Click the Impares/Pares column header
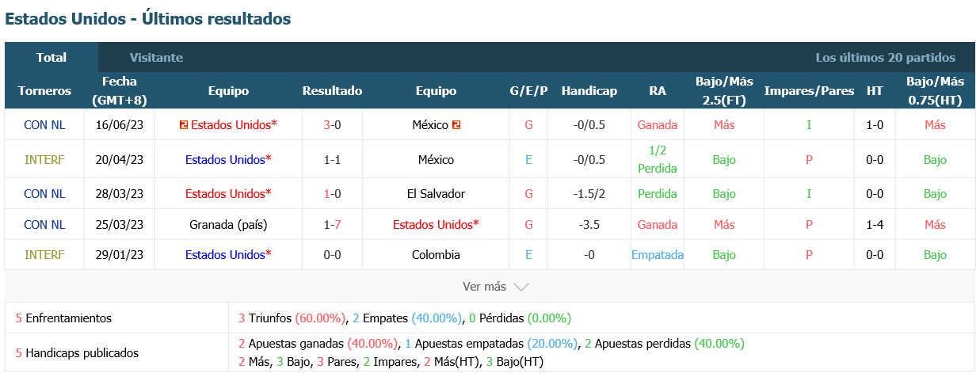 (809, 91)
